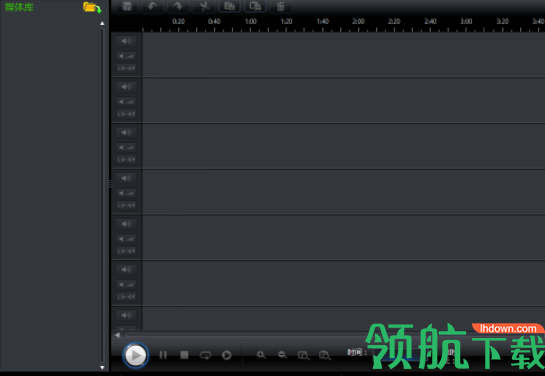Mute the fourth track
The image size is (545, 376).
(x=126, y=178)
